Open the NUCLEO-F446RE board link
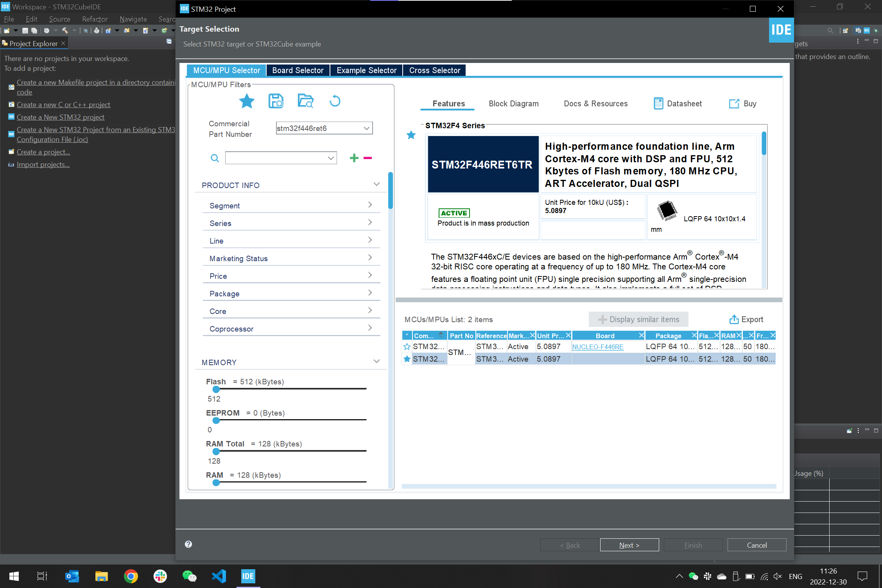 tap(597, 347)
